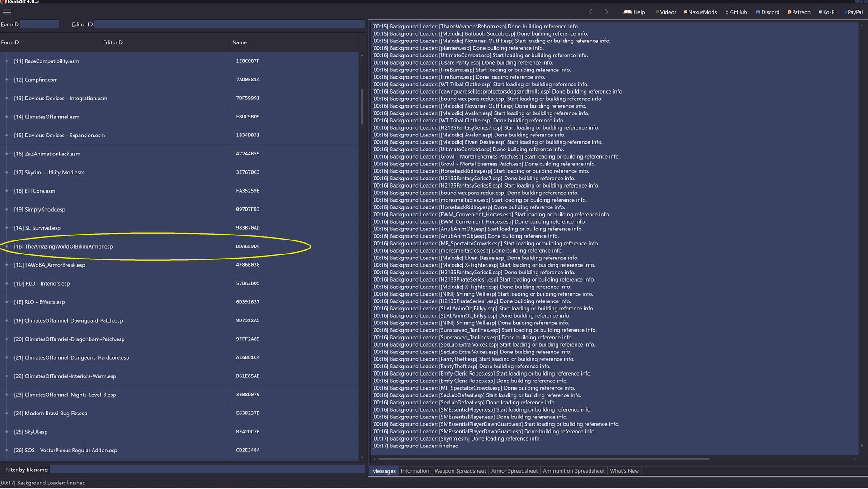The height and width of the screenshot is (489, 868).
Task: Click the Name value 7AD0E81A
Action: [x=248, y=80]
